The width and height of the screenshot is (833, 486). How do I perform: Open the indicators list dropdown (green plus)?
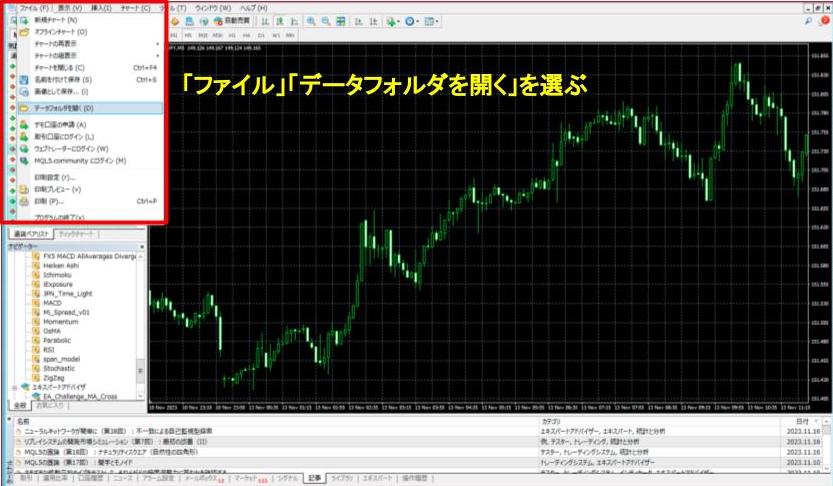pyautogui.click(x=393, y=21)
